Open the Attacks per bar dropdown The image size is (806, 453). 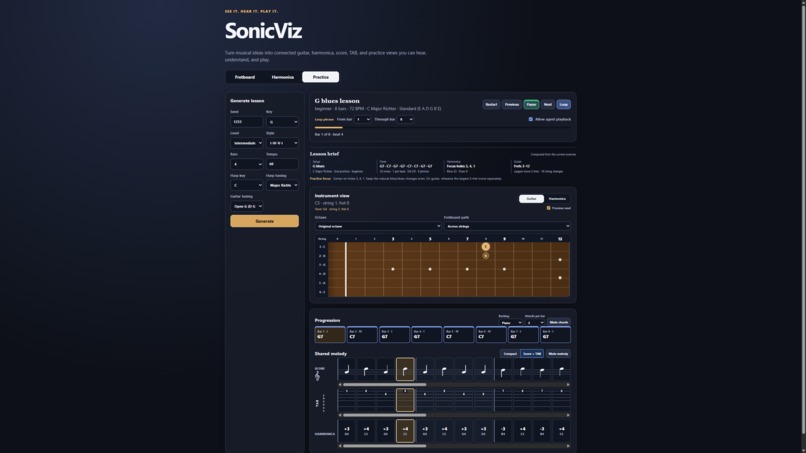point(535,322)
